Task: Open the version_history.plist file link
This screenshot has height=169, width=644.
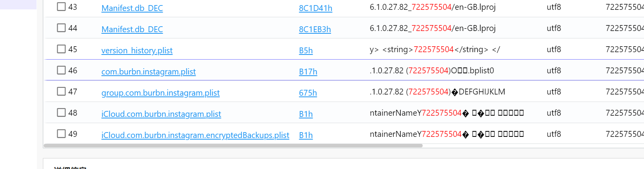Action: (x=137, y=51)
